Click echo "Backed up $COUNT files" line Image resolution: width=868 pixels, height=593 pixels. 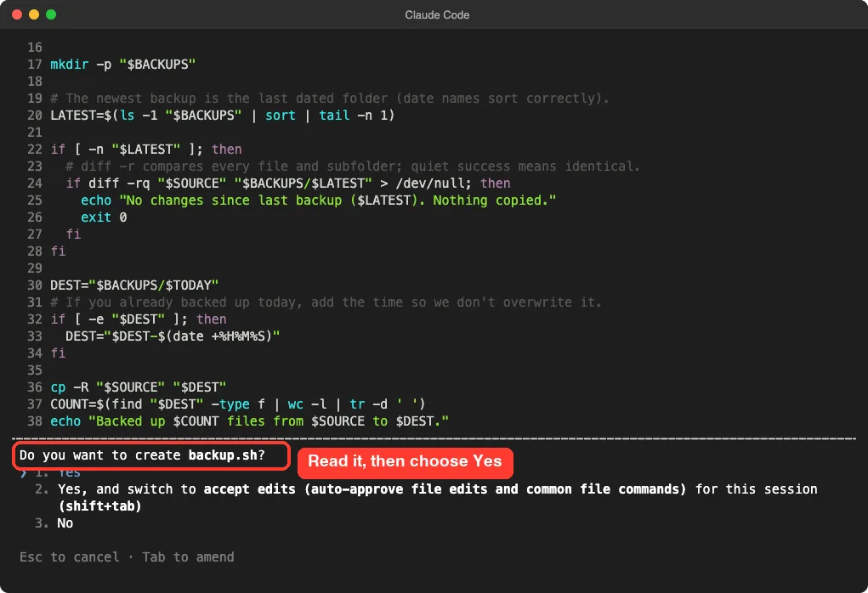tap(250, 421)
